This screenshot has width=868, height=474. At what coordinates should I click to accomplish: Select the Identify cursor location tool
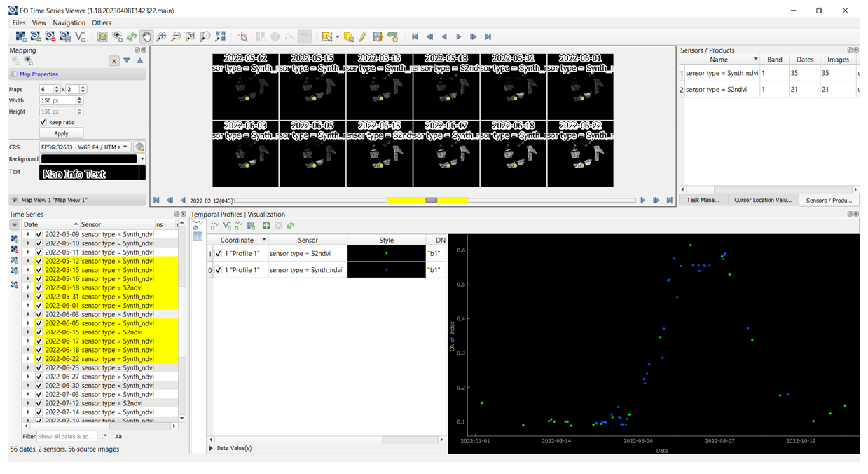tap(242, 36)
